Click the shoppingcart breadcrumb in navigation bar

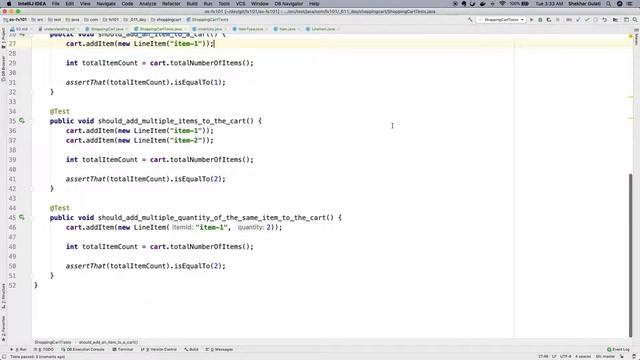pyautogui.click(x=166, y=20)
